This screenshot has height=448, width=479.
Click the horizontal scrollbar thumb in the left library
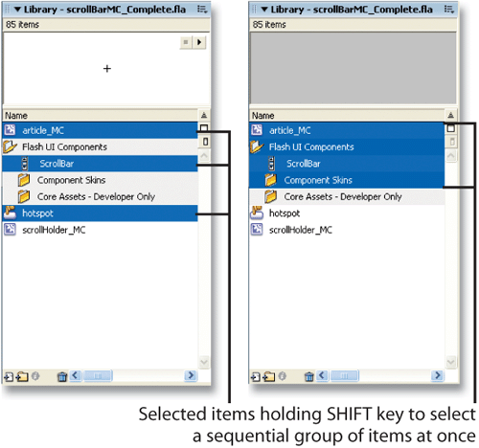point(98,376)
